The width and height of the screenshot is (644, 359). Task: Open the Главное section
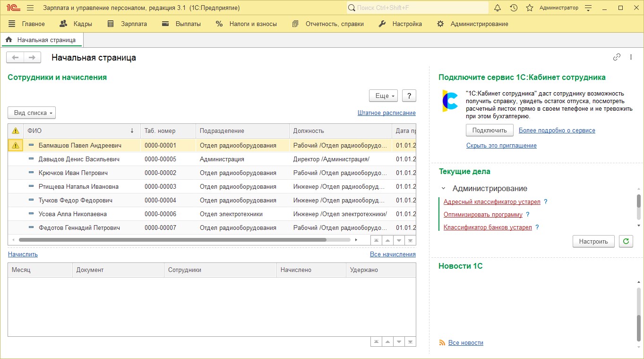26,24
